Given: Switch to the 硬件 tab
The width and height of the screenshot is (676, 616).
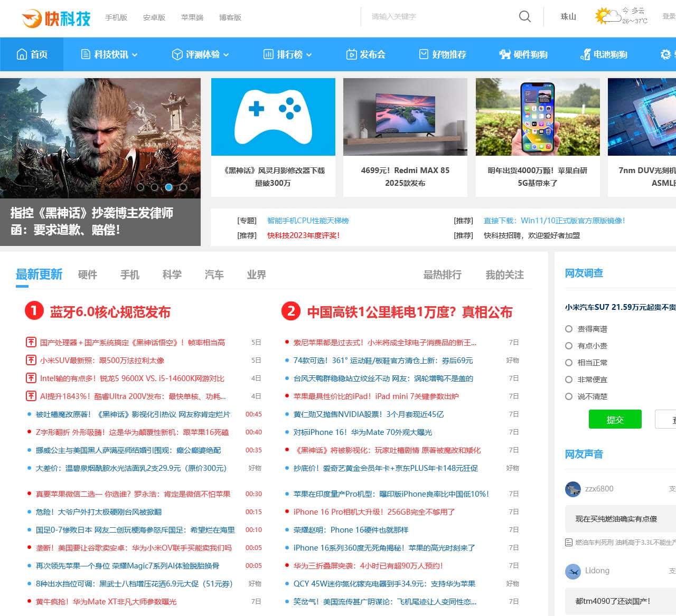Looking at the screenshot, I should pyautogui.click(x=88, y=274).
